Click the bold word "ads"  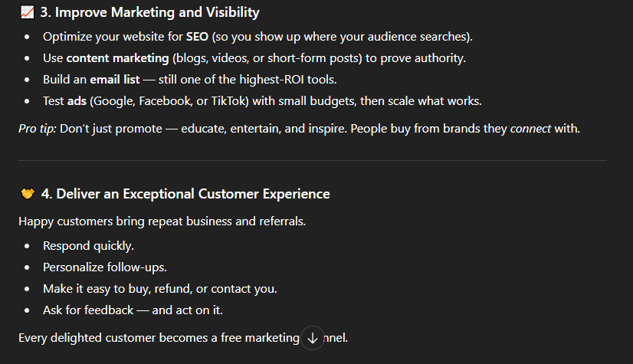77,101
